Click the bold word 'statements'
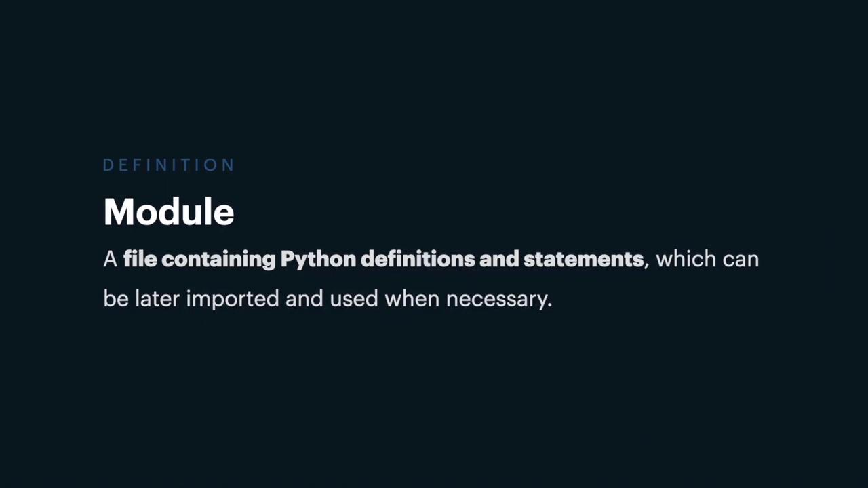The image size is (868, 488). [583, 259]
